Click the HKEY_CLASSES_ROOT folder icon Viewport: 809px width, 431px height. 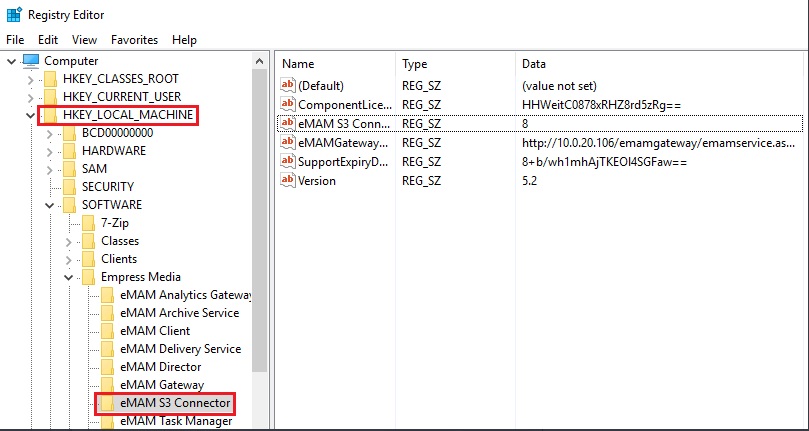50,79
